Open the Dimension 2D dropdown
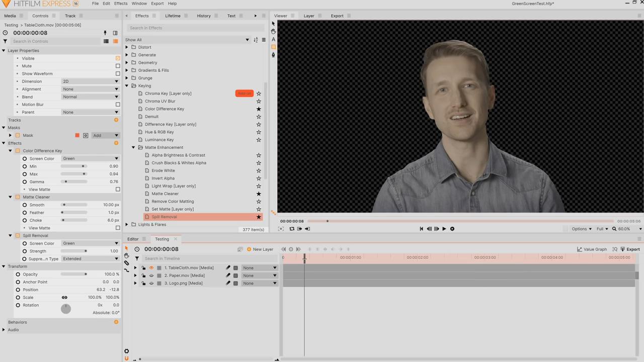Viewport: 644px width, 362px height. [90, 81]
